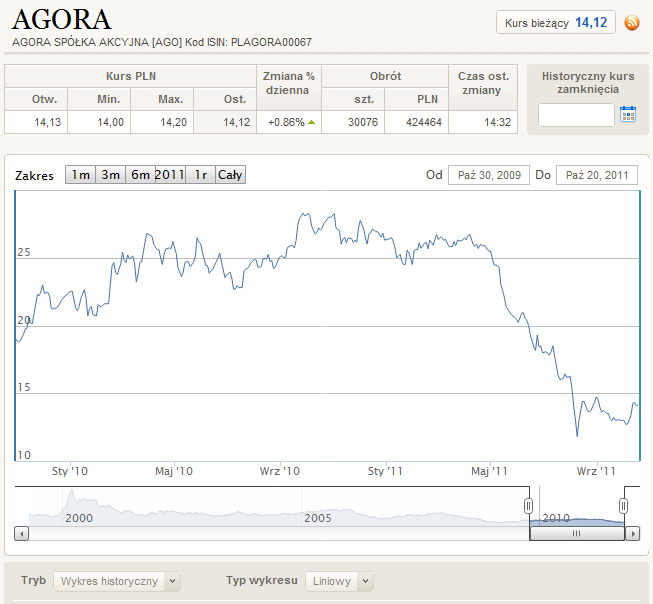653x604 pixels.
Task: Edit the Od start date field
Action: coord(489,175)
